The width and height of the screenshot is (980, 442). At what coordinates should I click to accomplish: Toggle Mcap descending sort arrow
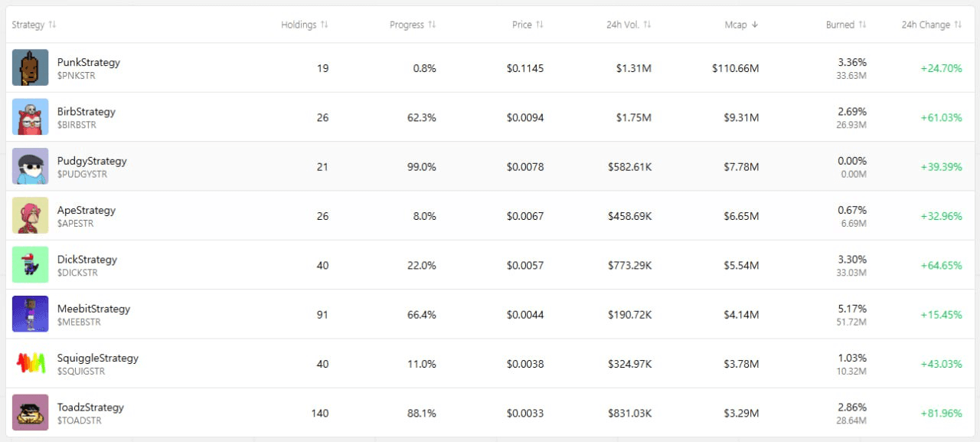(755, 25)
